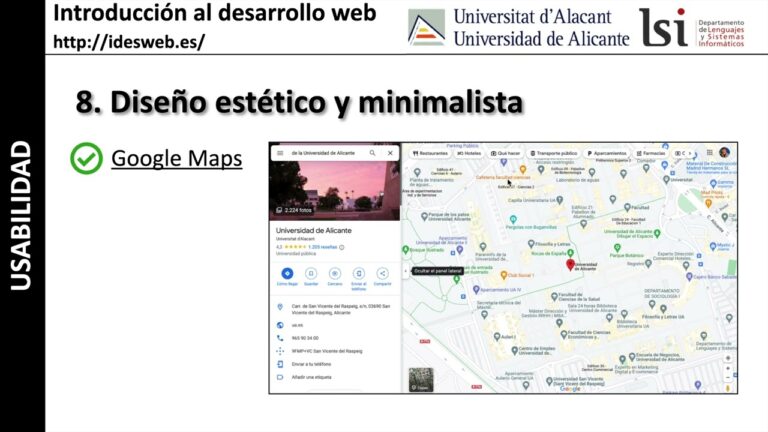Click the Club Social I orange marker
This screenshot has width=768, height=432.
point(504,275)
